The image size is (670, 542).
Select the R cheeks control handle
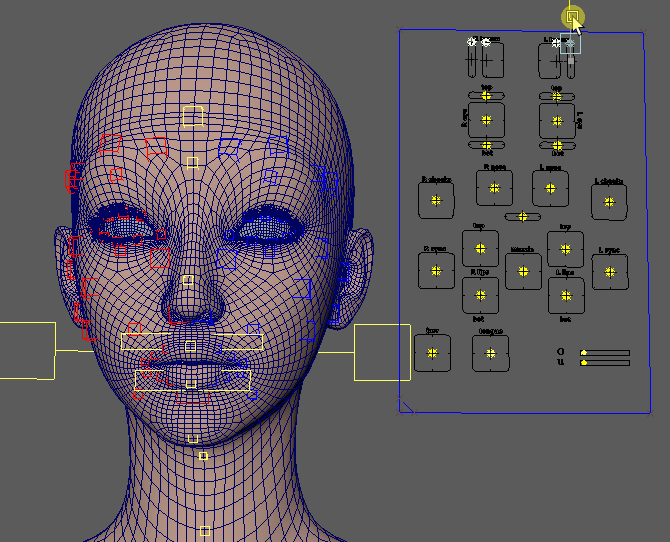pos(436,200)
